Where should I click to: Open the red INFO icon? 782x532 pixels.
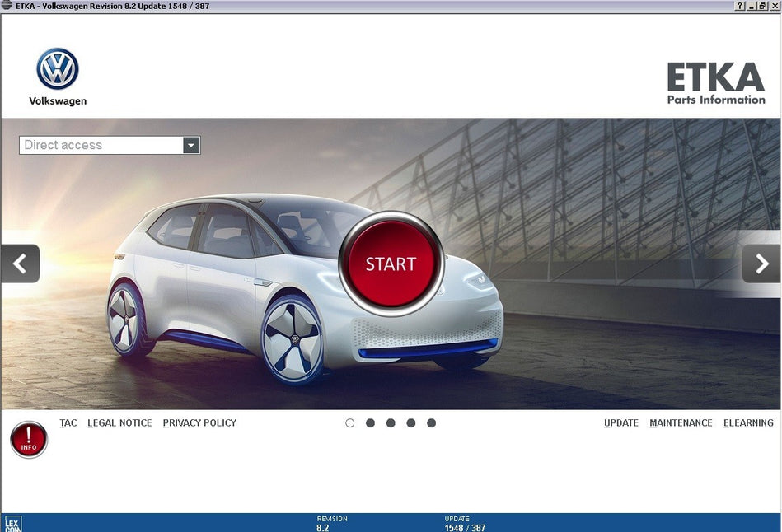(29, 440)
